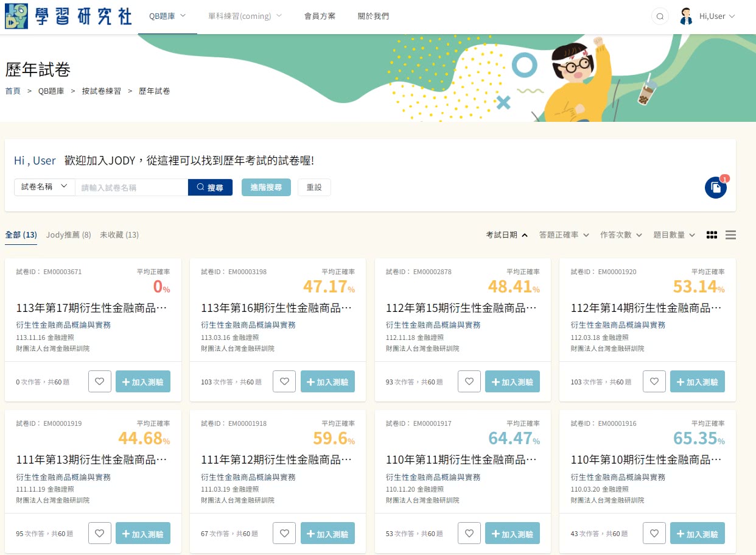Viewport: 756px width, 555px height.
Task: Switch to list view layout
Action: (x=730, y=235)
